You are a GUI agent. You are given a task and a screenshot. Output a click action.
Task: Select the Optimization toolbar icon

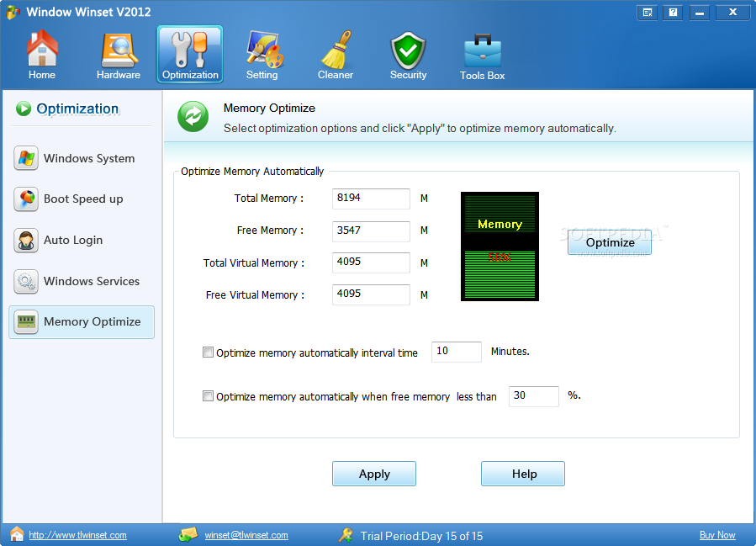point(190,54)
